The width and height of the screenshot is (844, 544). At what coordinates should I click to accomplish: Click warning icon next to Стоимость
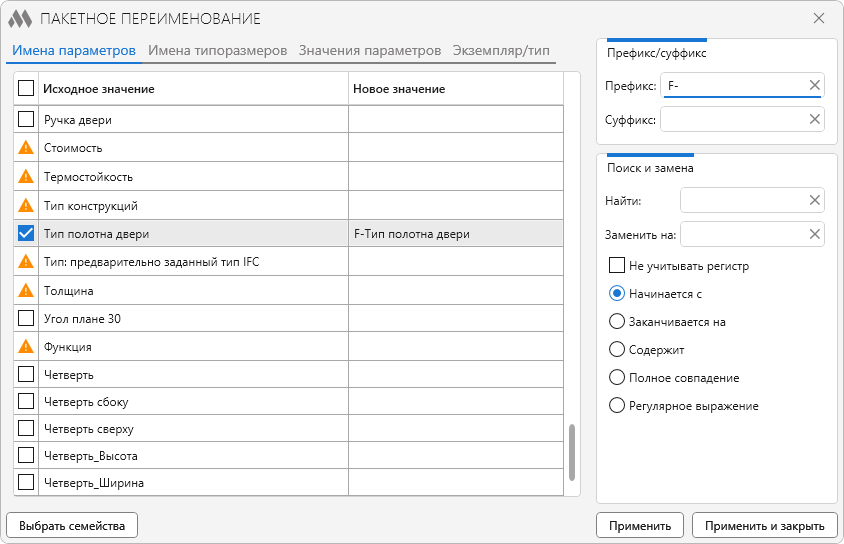point(26,148)
